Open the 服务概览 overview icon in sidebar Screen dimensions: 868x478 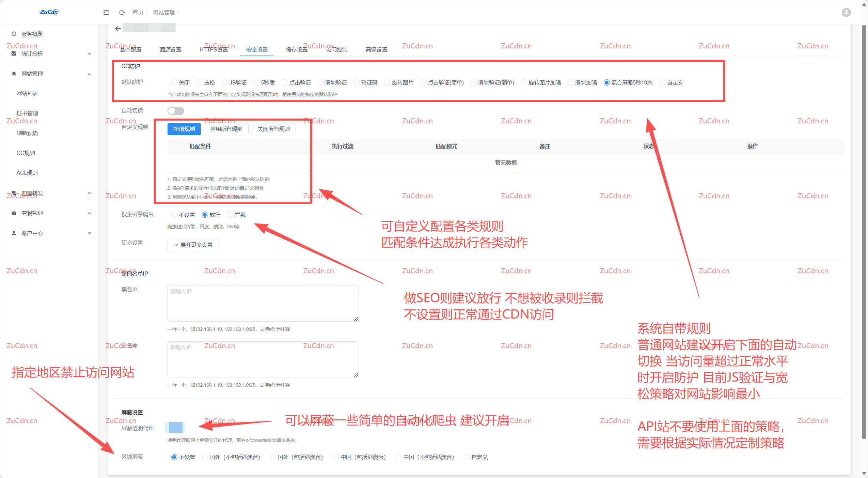coord(14,33)
